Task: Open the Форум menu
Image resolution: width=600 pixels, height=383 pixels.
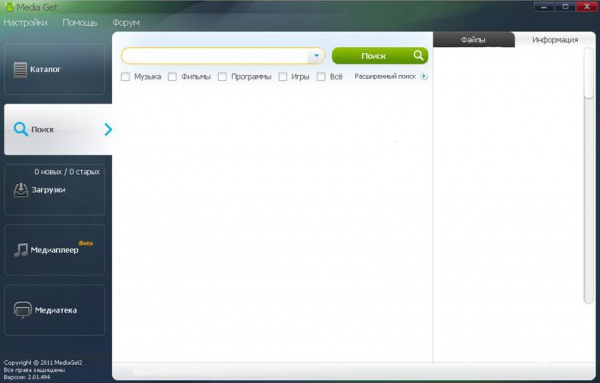Action: (126, 23)
